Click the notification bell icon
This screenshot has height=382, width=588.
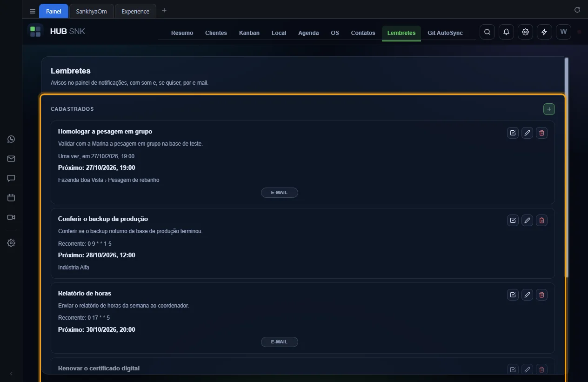[x=506, y=32]
